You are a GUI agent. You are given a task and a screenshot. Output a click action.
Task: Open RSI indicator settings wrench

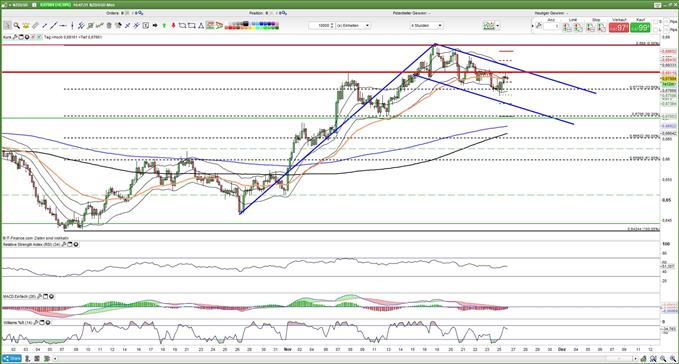pyautogui.click(x=64, y=245)
